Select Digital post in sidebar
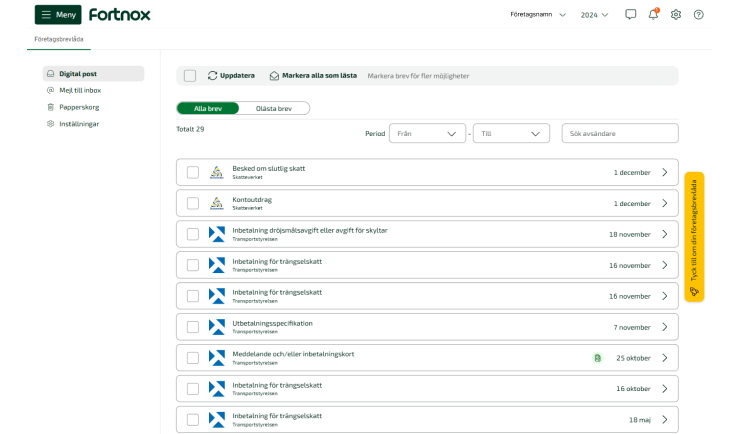This screenshot has width=740, height=434. tap(93, 74)
